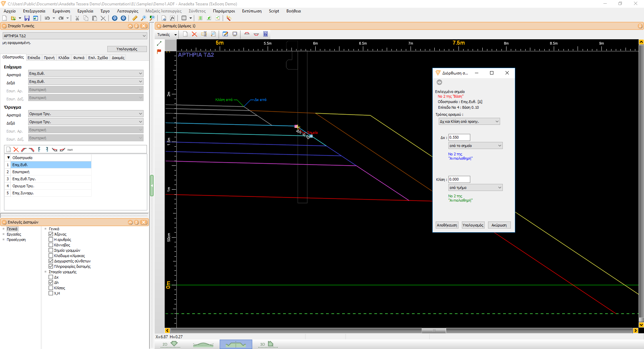
Task: Open the Εργαλεία menu
Action: coord(85,11)
